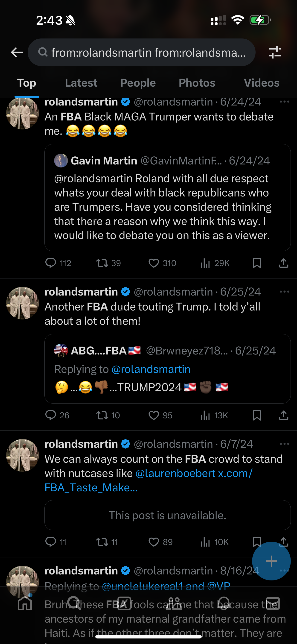Share the 6/25/24 Trump post

pyautogui.click(x=283, y=415)
